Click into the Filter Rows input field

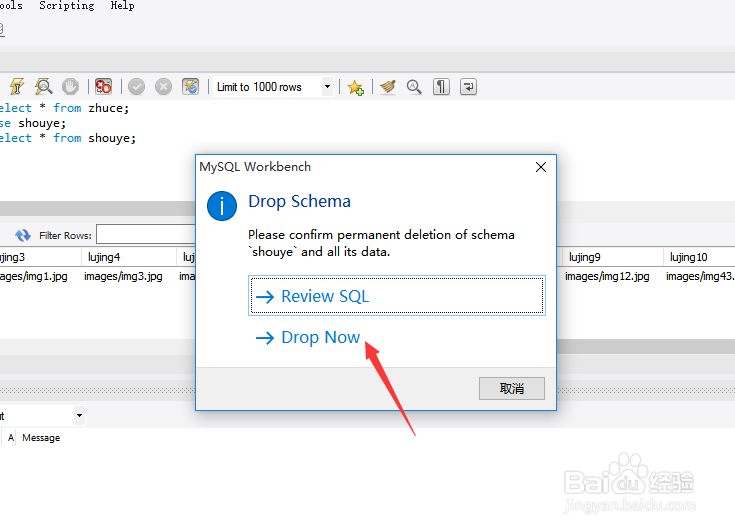146,234
